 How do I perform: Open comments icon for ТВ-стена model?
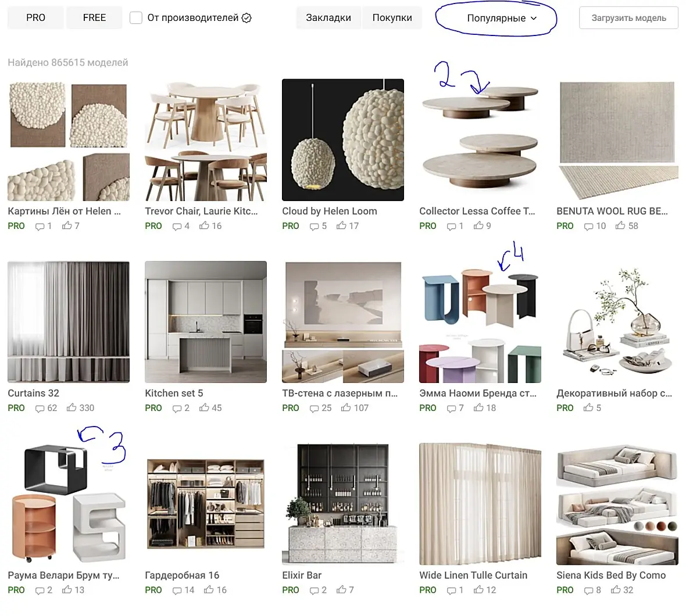point(314,409)
